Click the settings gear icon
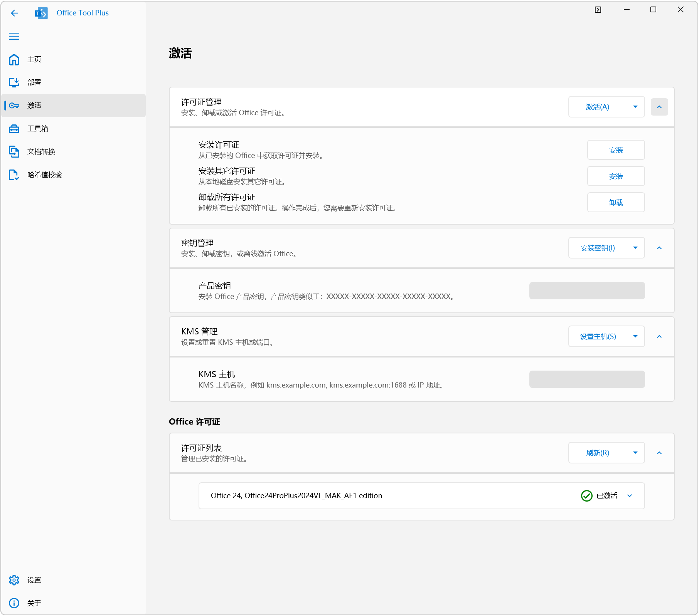The image size is (699, 616). 14,580
